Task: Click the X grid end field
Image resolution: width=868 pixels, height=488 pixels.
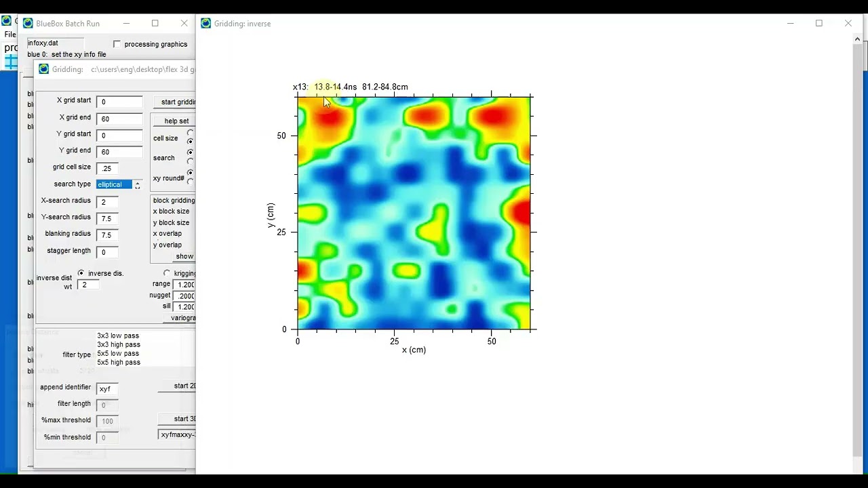Action: [119, 119]
